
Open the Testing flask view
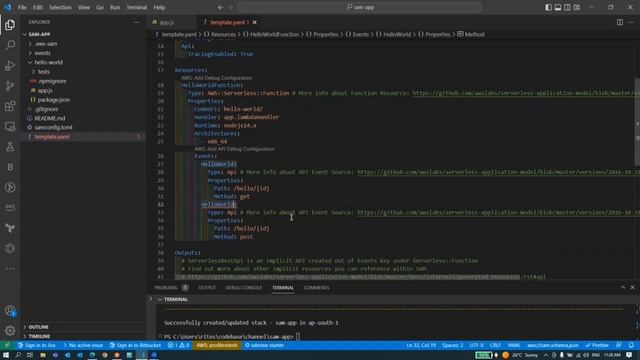[x=10, y=147]
